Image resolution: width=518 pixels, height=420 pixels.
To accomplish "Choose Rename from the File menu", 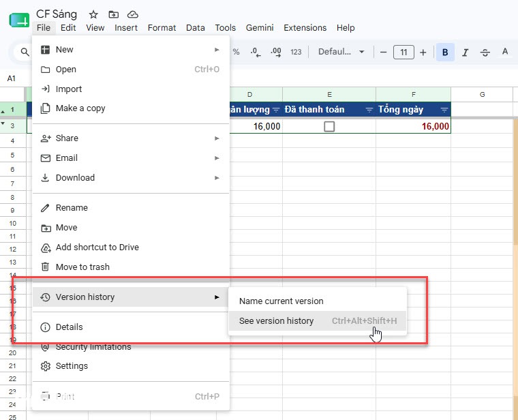I will [x=131, y=208].
